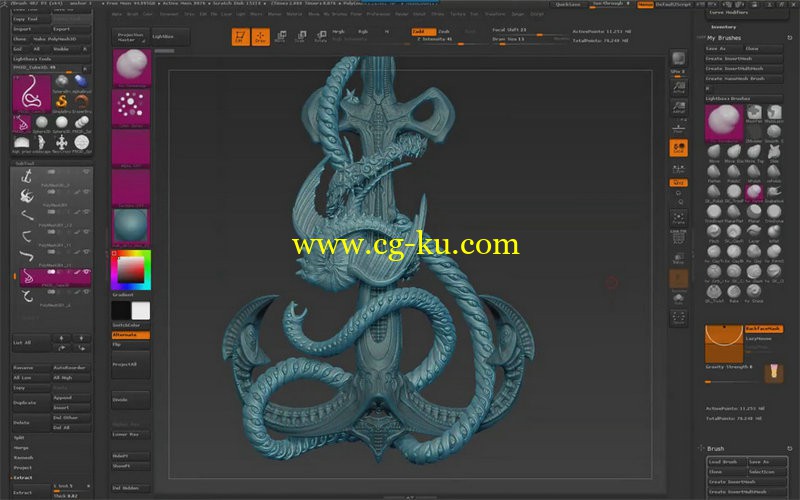The height and width of the screenshot is (500, 800).
Task: Click the Make PolyMesh3D button
Action: pos(61,39)
